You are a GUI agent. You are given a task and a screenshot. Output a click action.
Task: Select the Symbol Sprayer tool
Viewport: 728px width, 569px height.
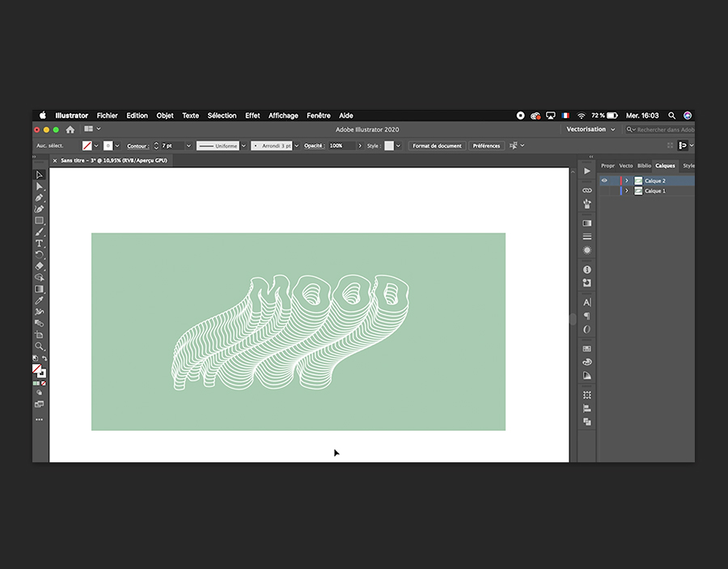point(40,312)
